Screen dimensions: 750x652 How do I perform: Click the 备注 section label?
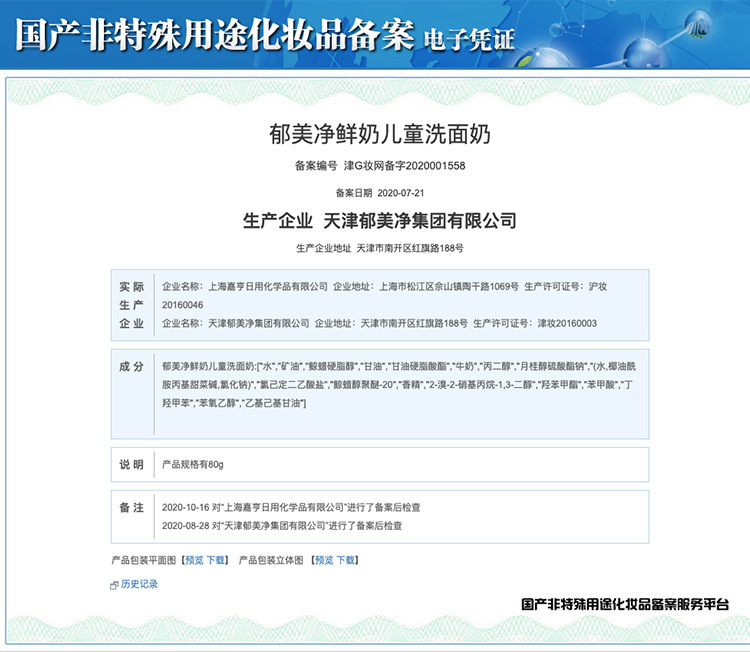(132, 508)
